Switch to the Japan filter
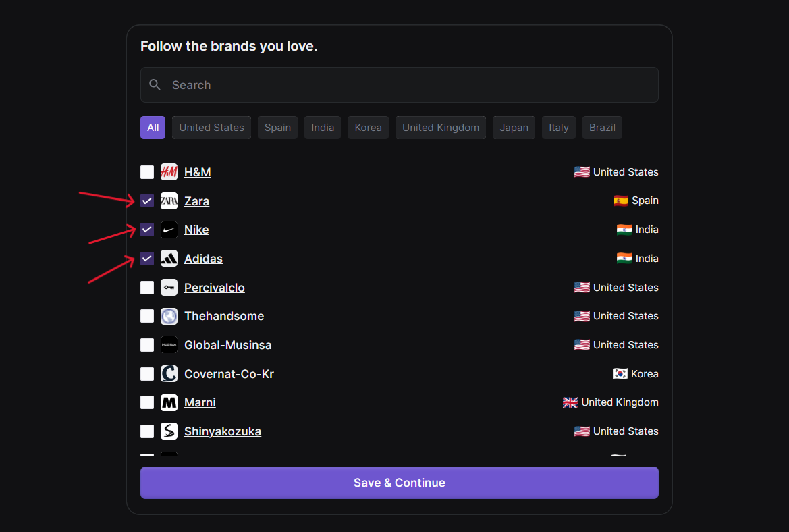789x532 pixels. (514, 128)
